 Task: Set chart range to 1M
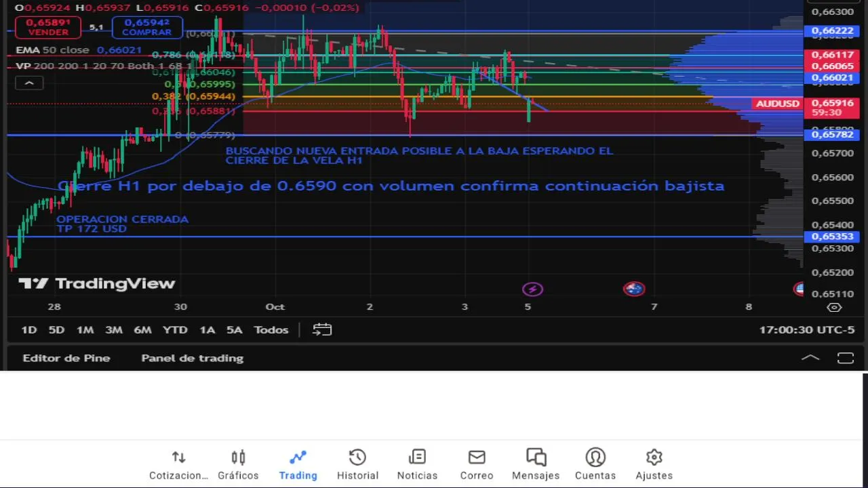click(85, 329)
